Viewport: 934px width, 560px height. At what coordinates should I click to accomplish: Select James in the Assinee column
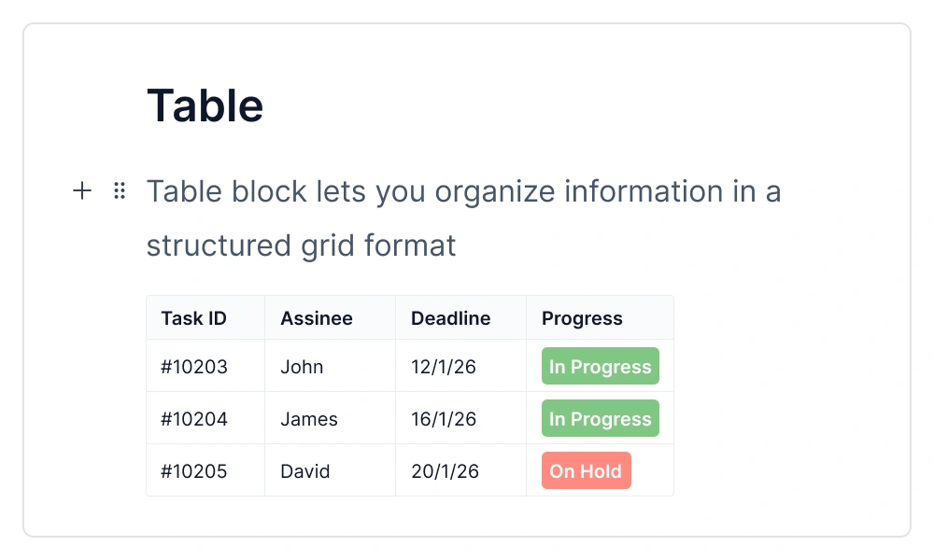(308, 419)
